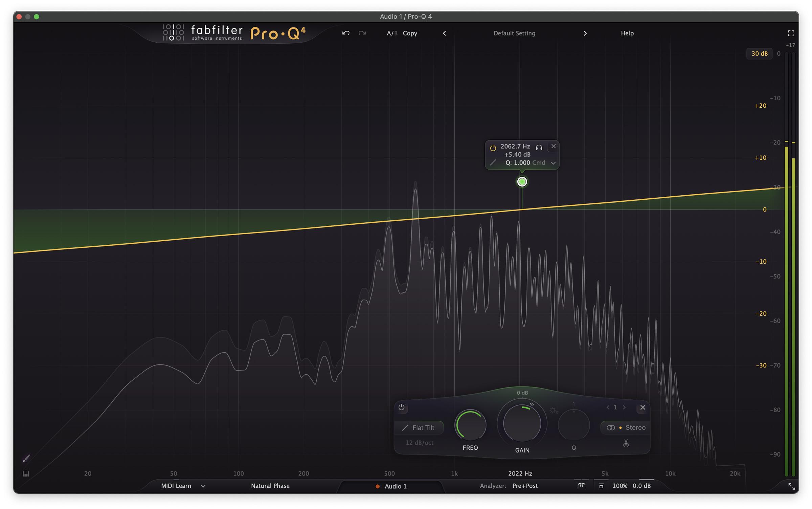Open the MIDI Learn dropdown arrow
Screen dimensions: 812x509
click(203, 486)
